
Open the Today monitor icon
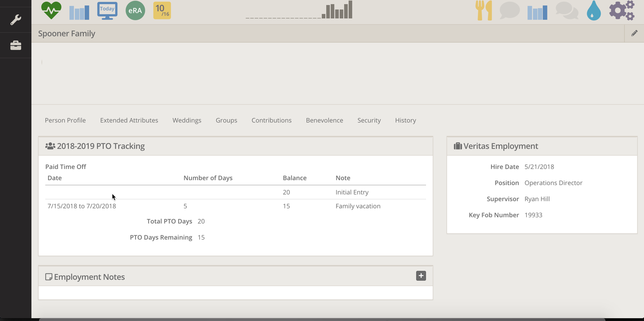coord(107,10)
